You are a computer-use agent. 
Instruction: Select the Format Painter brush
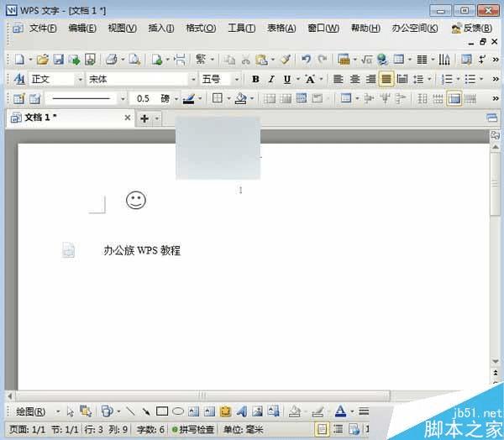point(286,60)
